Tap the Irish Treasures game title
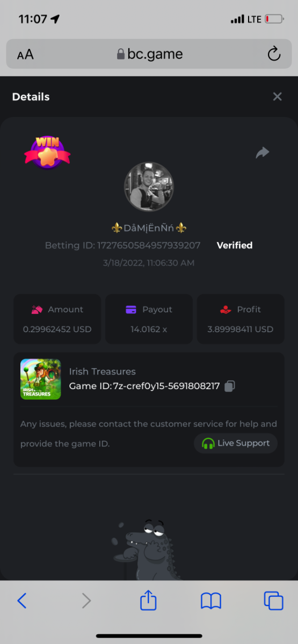Screen dimensions: 298x644 click(x=103, y=371)
